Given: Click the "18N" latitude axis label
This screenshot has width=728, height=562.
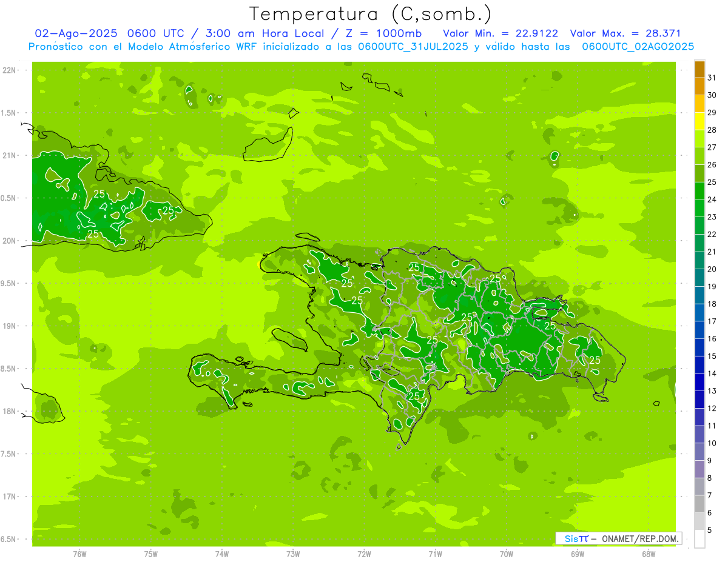Looking at the screenshot, I should pos(10,412).
